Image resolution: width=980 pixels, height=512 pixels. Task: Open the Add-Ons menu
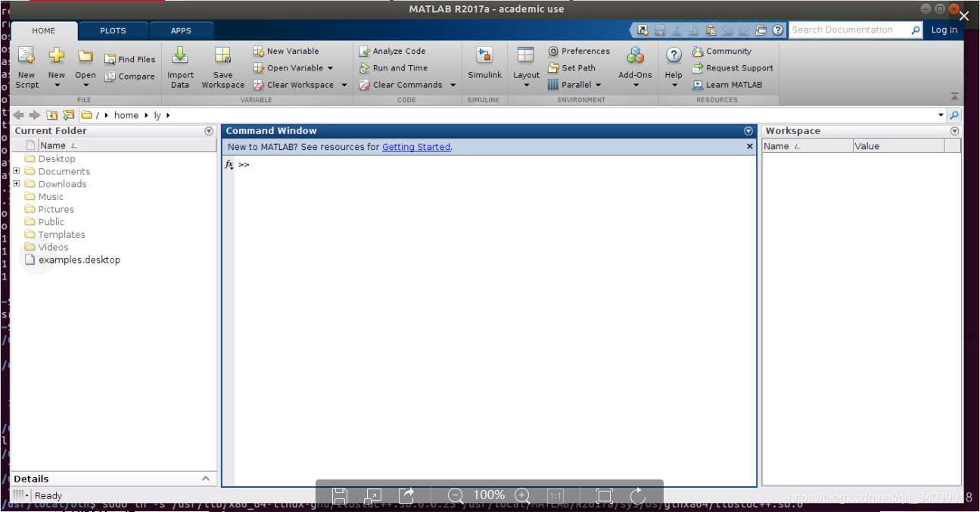pyautogui.click(x=635, y=67)
